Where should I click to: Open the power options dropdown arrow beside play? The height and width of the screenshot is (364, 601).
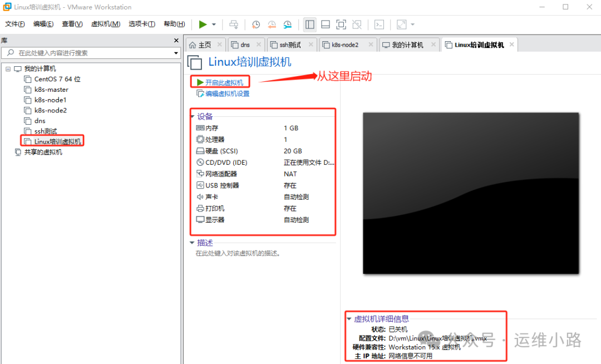click(x=214, y=24)
